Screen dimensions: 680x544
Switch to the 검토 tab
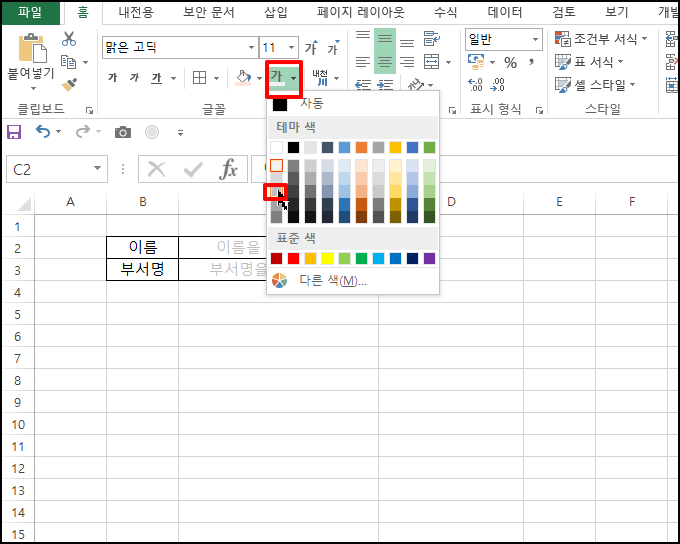tap(564, 12)
